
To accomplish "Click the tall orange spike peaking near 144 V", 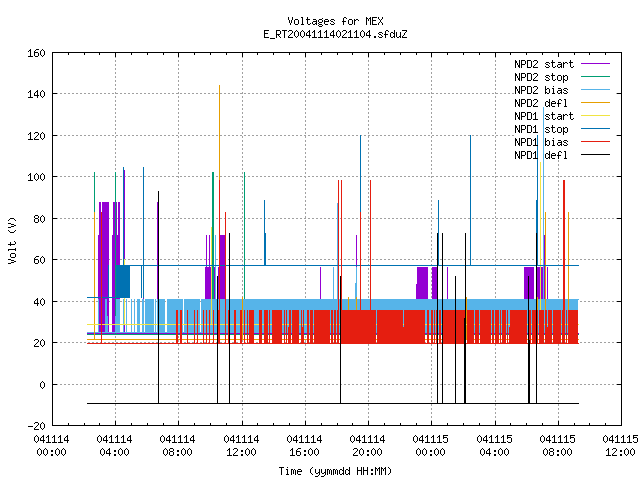I will (220, 131).
